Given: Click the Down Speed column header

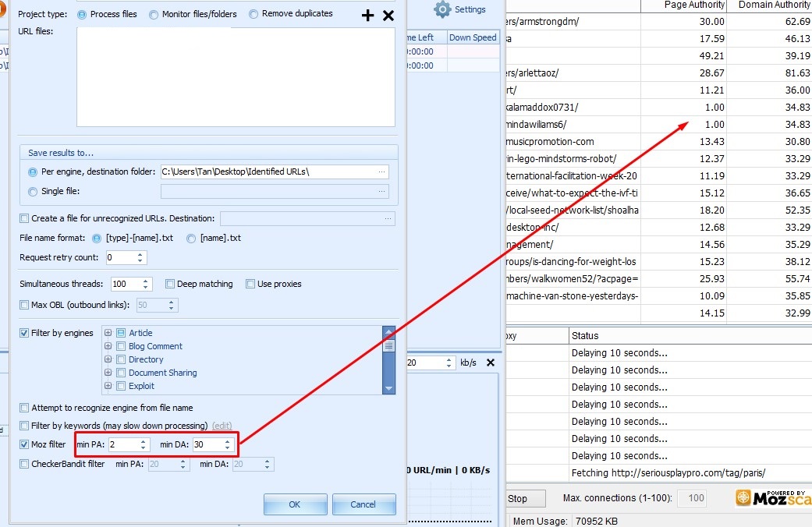Looking at the screenshot, I should (473, 37).
